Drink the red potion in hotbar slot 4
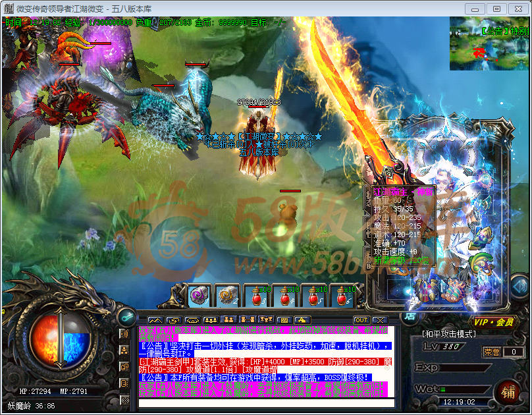 click(x=286, y=296)
